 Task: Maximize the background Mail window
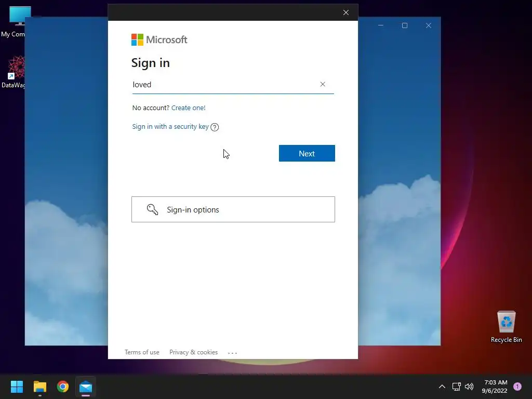click(x=404, y=25)
